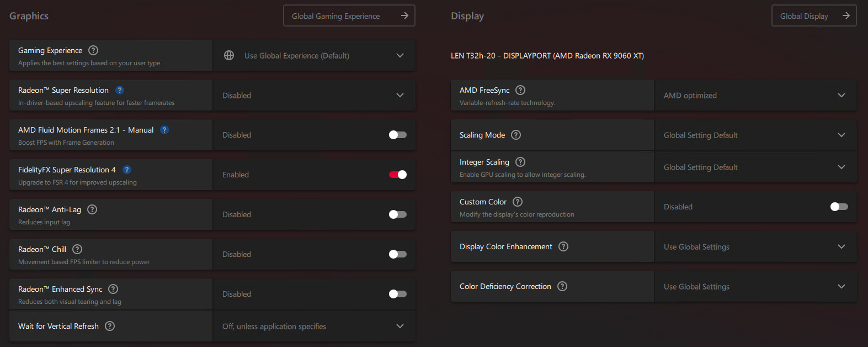Click 'In-driver-based upscaling feature' description
Screen dimensions: 868x347
96,103
